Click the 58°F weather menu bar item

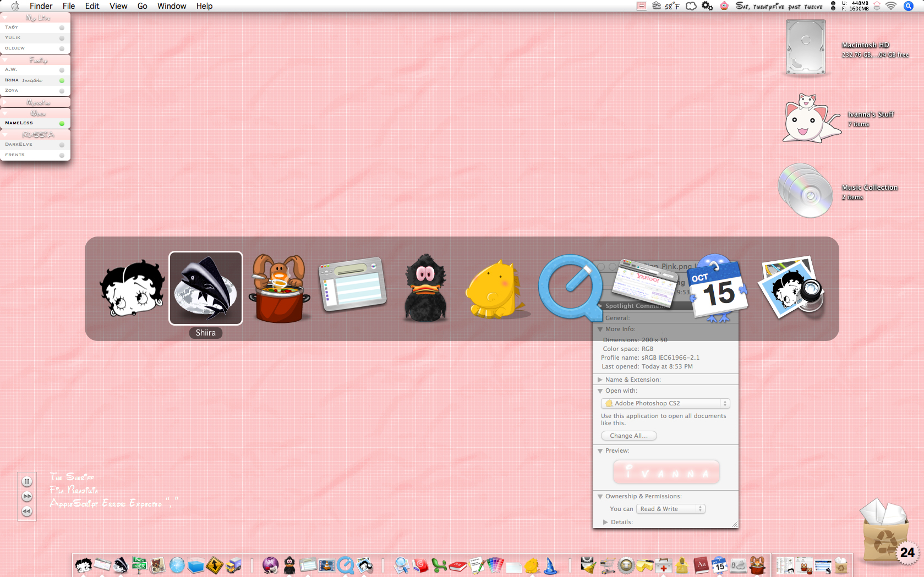[x=666, y=6]
